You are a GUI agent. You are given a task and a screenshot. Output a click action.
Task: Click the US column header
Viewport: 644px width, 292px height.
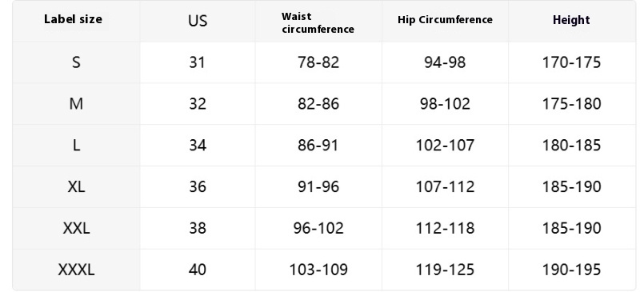click(198, 21)
